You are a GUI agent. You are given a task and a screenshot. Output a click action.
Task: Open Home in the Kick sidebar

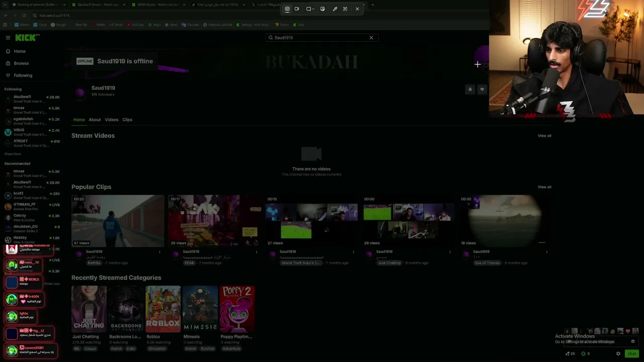pos(20,51)
